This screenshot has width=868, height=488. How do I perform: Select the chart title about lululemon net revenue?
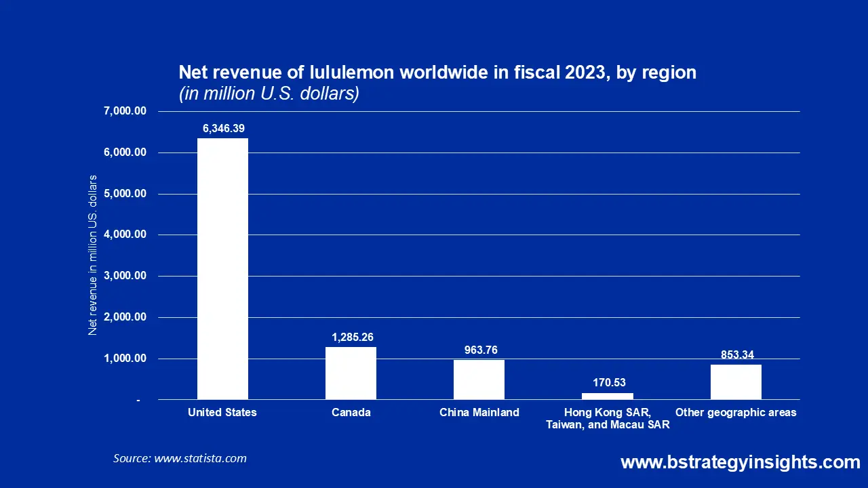[x=437, y=73]
